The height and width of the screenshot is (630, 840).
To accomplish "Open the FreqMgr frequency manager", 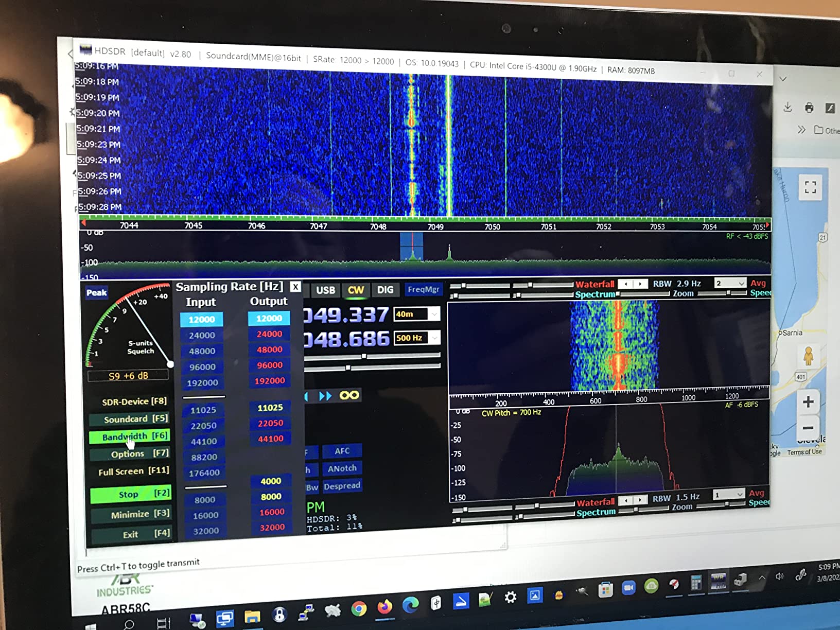I will tap(423, 289).
